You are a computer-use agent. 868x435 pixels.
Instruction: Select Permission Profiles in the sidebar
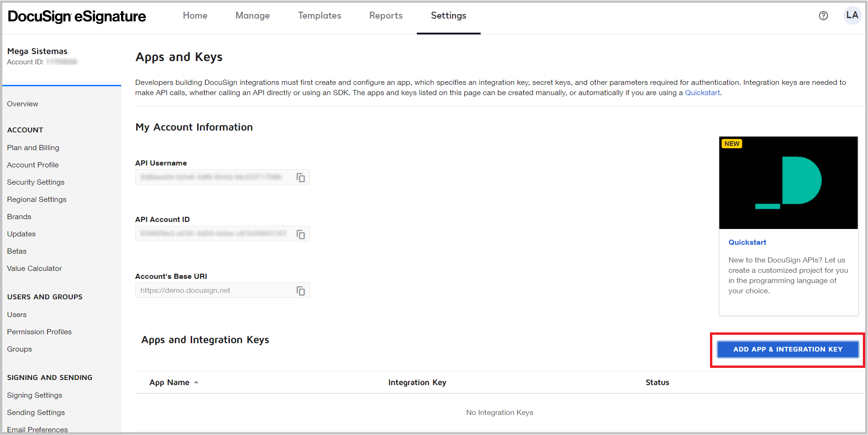click(x=39, y=332)
